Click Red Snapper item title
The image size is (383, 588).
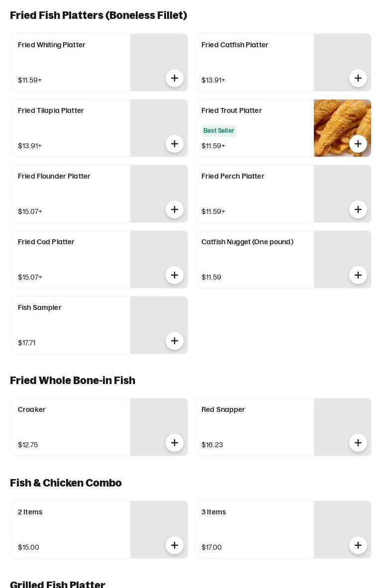click(223, 409)
